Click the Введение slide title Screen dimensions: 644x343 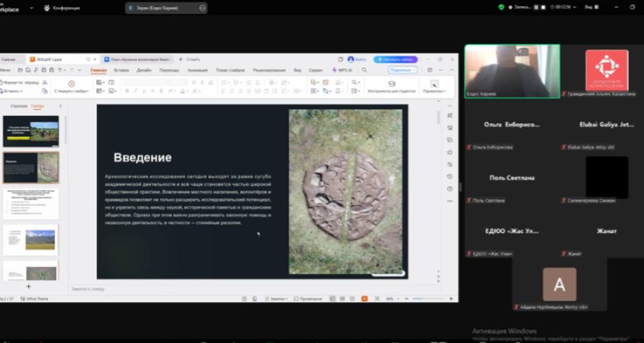tap(143, 158)
